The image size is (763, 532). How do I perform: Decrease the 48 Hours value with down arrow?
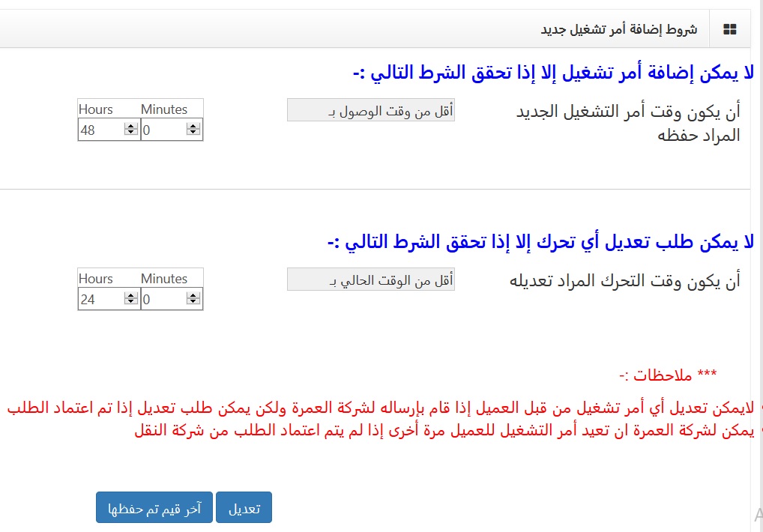pyautogui.click(x=130, y=133)
